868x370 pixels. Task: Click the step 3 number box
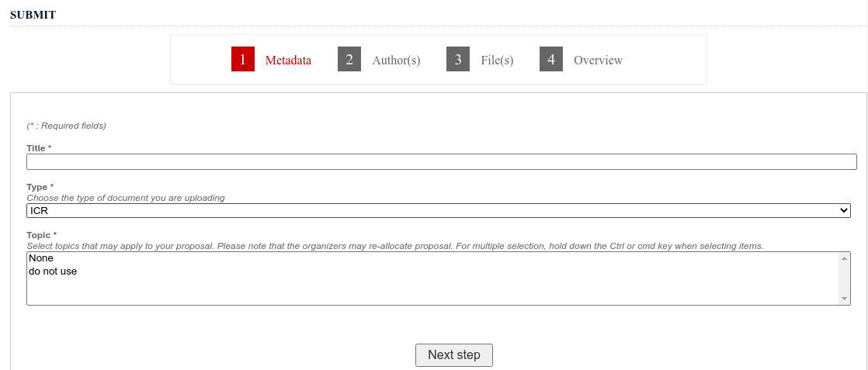point(458,59)
